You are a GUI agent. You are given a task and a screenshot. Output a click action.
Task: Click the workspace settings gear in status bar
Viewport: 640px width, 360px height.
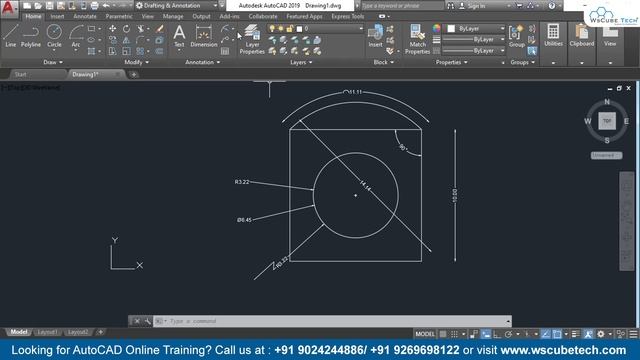(x=601, y=334)
